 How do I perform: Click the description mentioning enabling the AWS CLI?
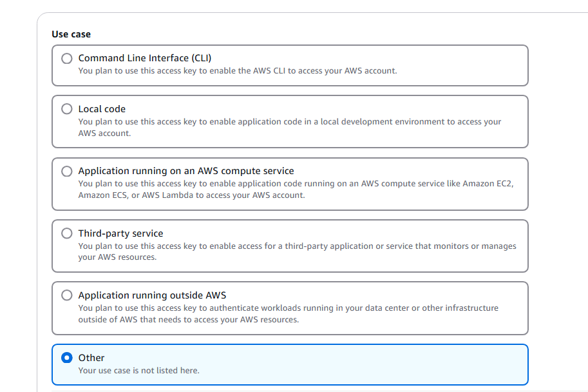237,71
